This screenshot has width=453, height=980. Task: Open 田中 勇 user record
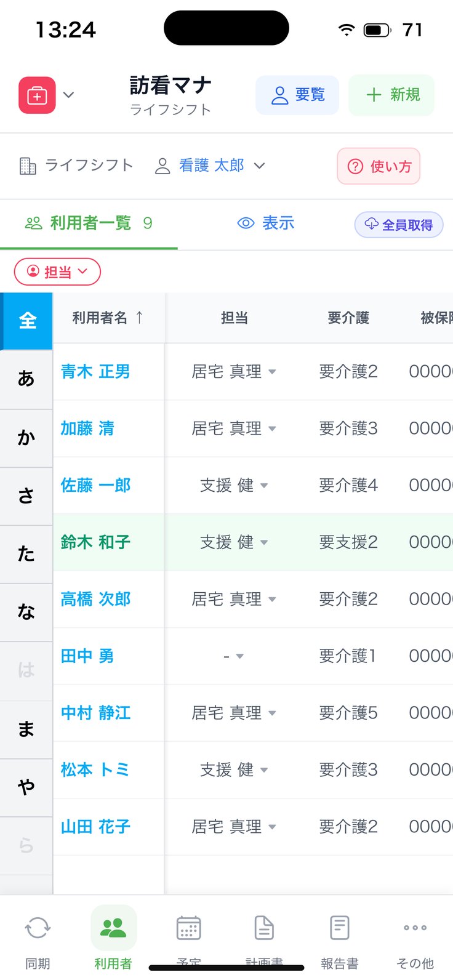pos(87,656)
